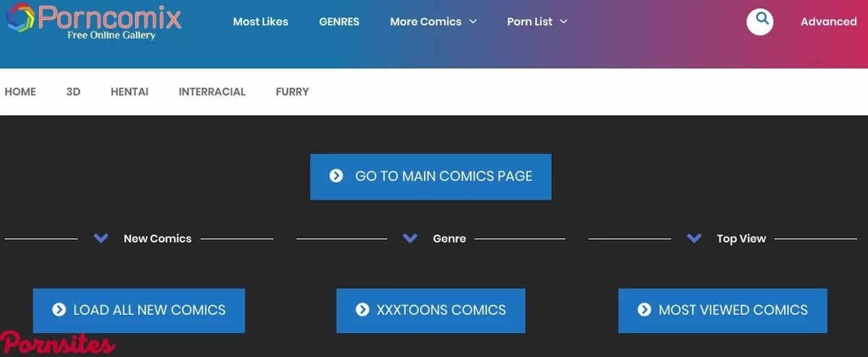Click the chevron beside New Comics
The height and width of the screenshot is (357, 868).
(101, 238)
